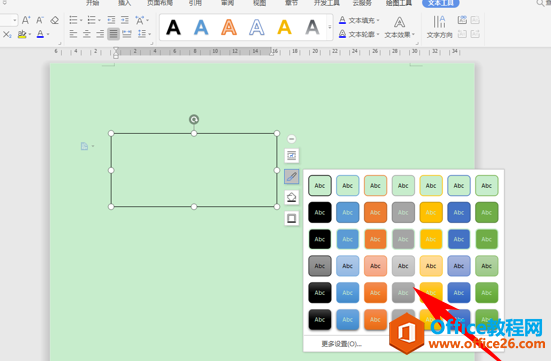Image resolution: width=552 pixels, height=361 pixels.
Task: Click the shape fill bucket floating button
Action: pyautogui.click(x=291, y=197)
